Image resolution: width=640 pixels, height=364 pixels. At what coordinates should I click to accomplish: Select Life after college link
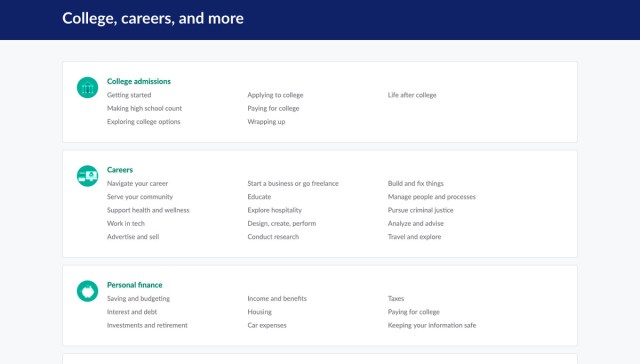click(412, 95)
